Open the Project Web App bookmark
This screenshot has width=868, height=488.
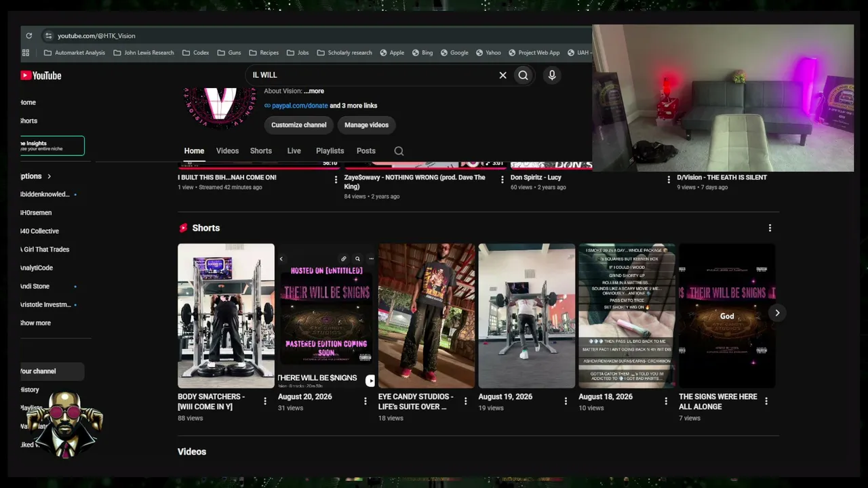click(534, 53)
